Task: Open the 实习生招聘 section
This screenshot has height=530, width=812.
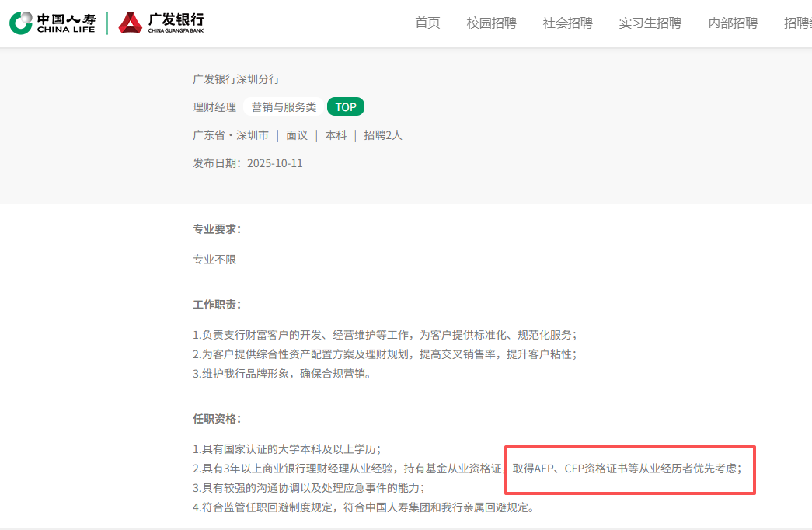Action: pos(650,23)
